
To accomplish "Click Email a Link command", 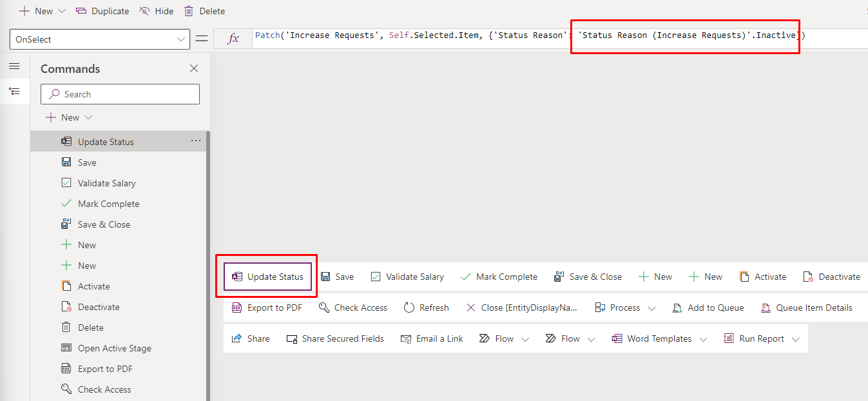I will (x=432, y=338).
